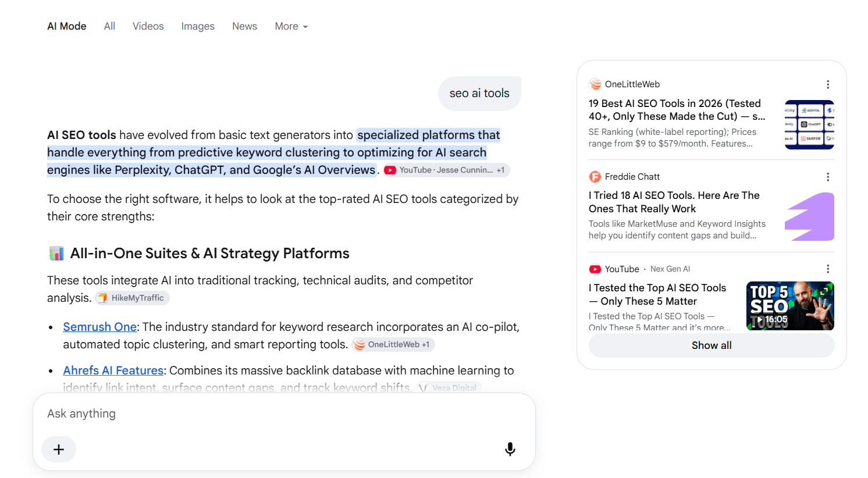Play the Top 5 SEO Tools video thumbnail

tap(790, 306)
